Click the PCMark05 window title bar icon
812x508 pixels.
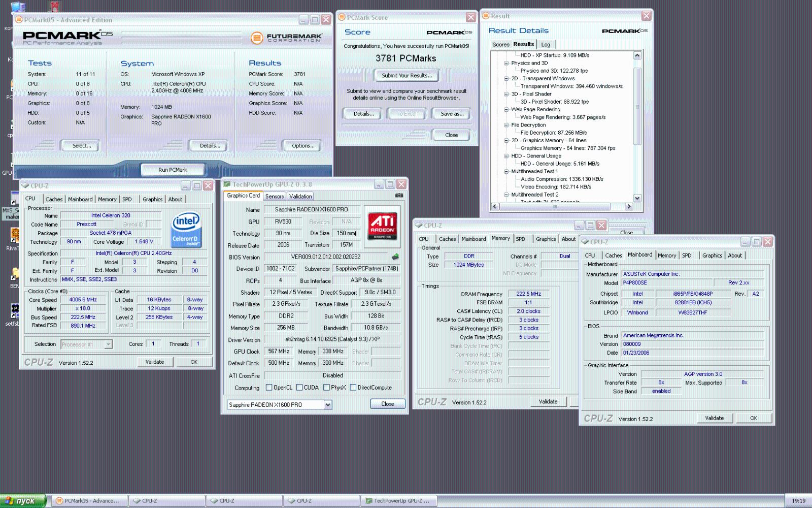click(19, 20)
